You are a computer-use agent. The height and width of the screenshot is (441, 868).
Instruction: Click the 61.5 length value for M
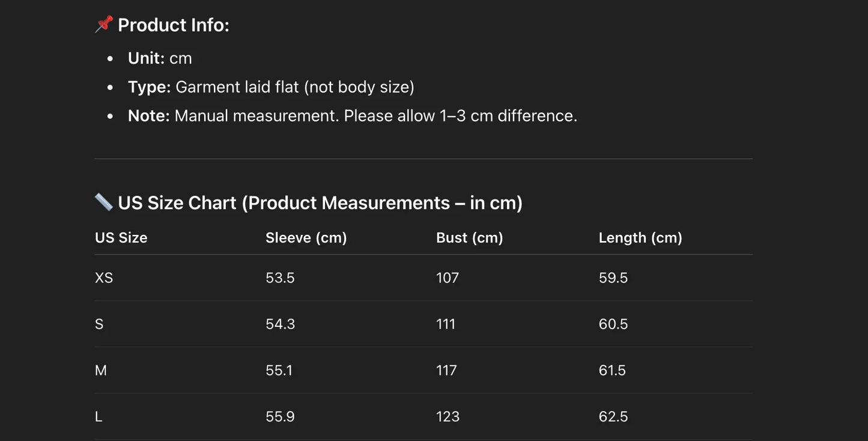click(612, 371)
